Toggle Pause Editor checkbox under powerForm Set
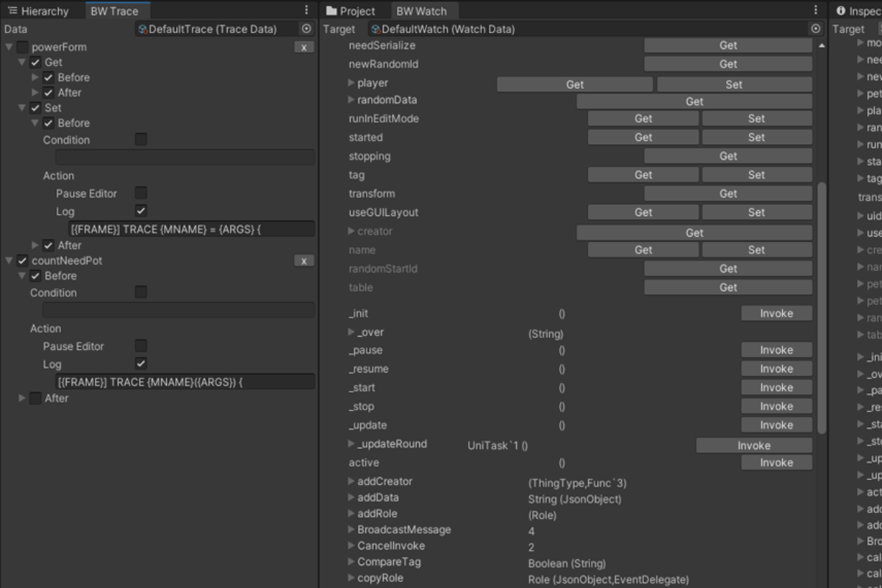 coord(141,193)
